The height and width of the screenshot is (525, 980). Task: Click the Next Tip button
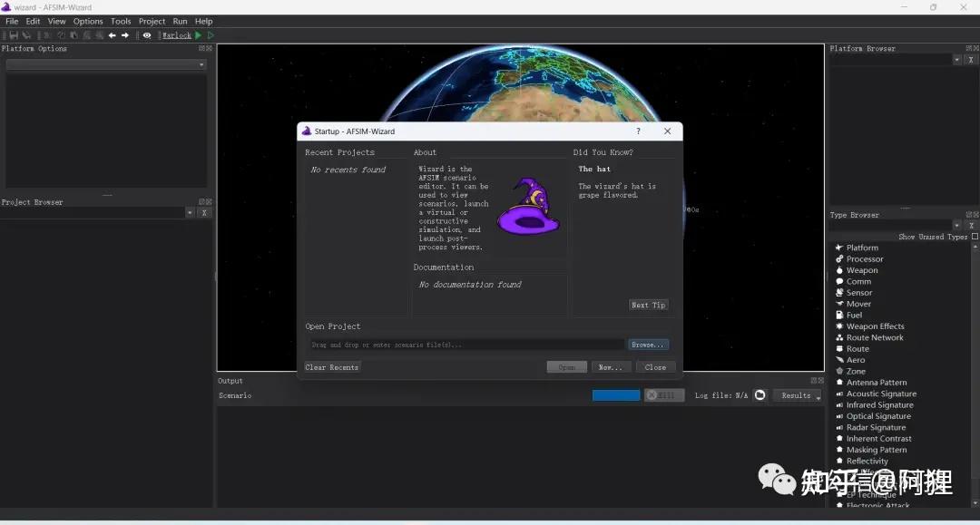[648, 306]
